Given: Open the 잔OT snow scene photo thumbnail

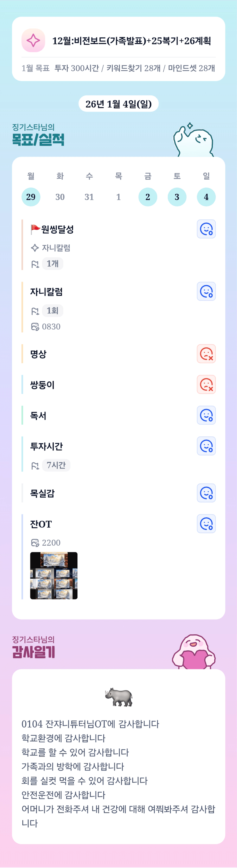Looking at the screenshot, I should (x=54, y=575).
